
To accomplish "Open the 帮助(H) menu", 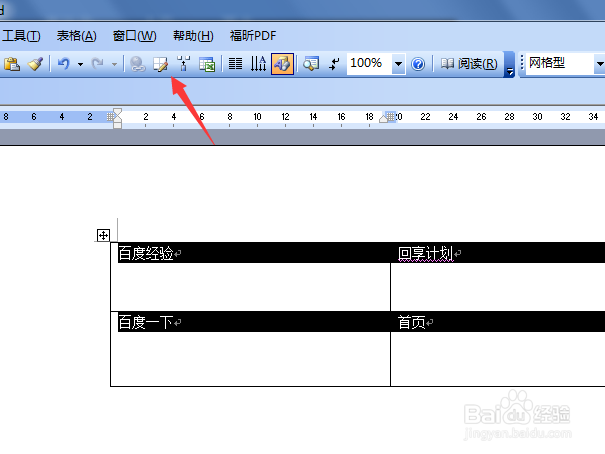I will pos(193,36).
